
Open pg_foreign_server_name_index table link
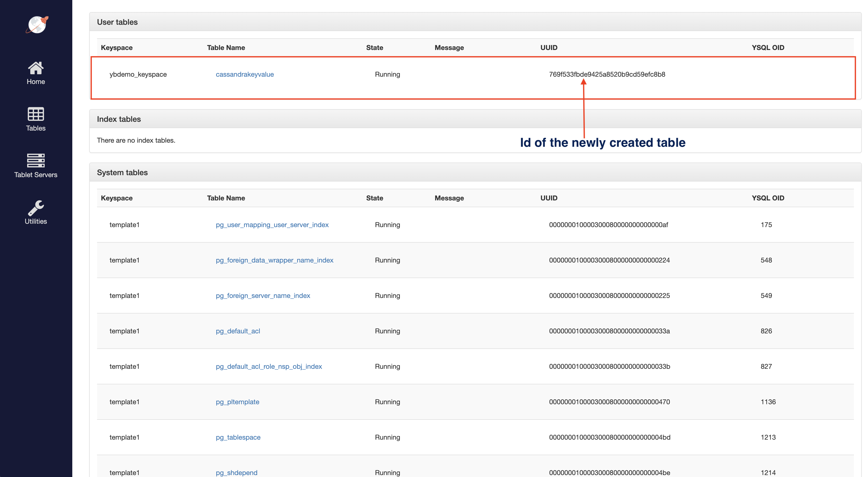click(x=263, y=296)
